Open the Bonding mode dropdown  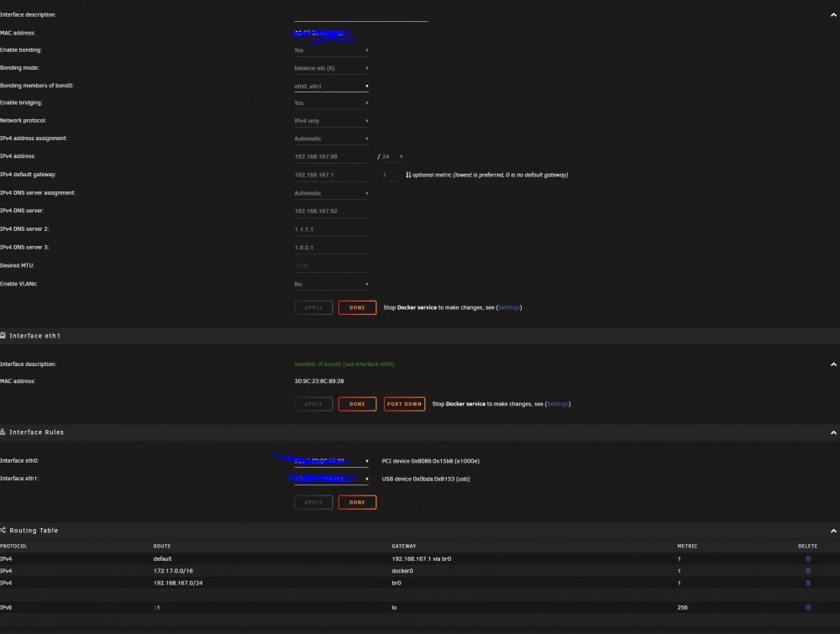point(331,68)
